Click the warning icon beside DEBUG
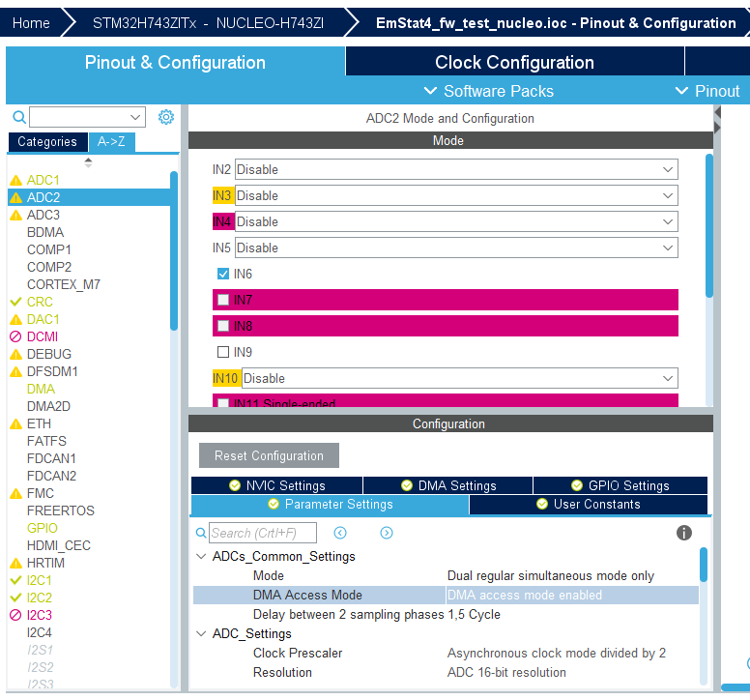The height and width of the screenshot is (700, 750). click(x=15, y=355)
